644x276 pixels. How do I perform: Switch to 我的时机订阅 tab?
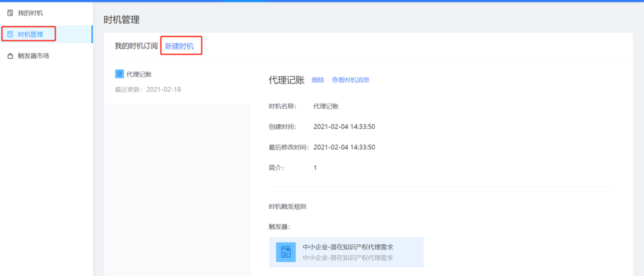(136, 46)
